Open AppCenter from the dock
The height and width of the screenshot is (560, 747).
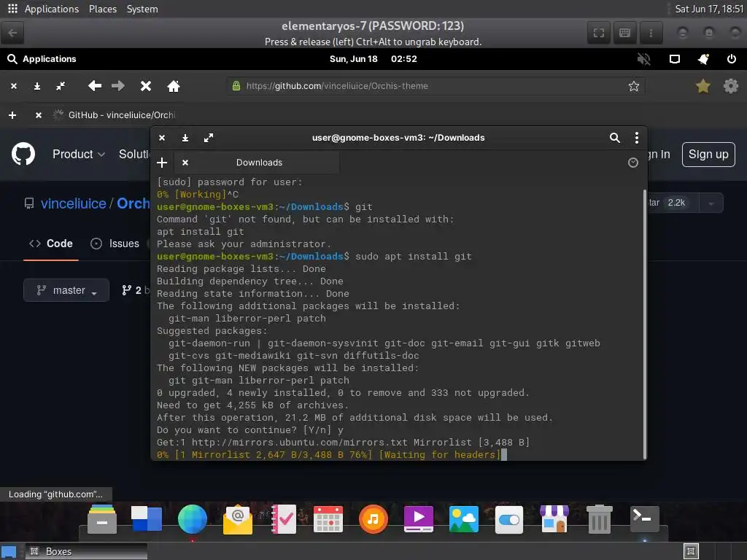554,519
